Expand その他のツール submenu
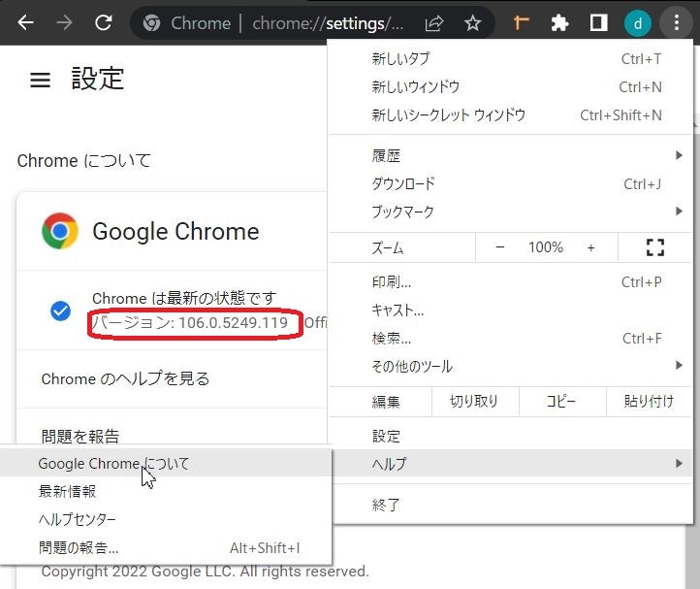The width and height of the screenshot is (700, 589). (x=511, y=366)
